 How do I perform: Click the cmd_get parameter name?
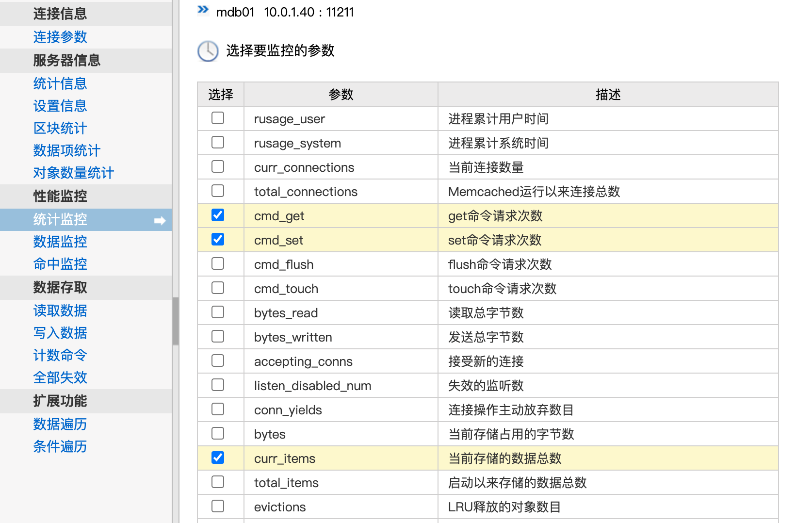[279, 216]
